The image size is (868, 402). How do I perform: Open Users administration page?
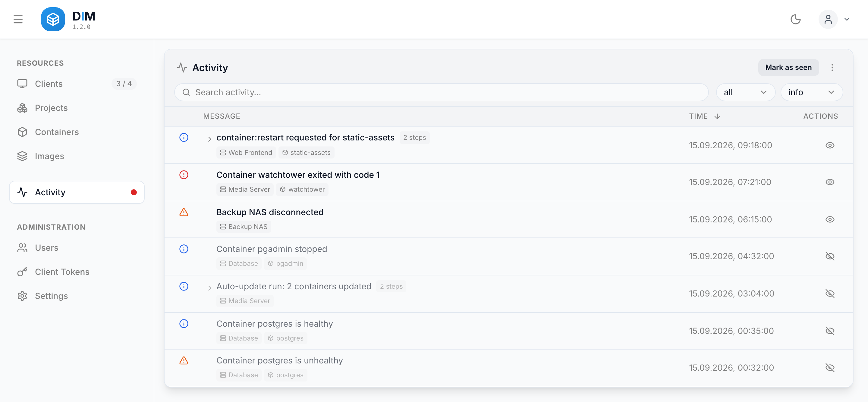77,248
